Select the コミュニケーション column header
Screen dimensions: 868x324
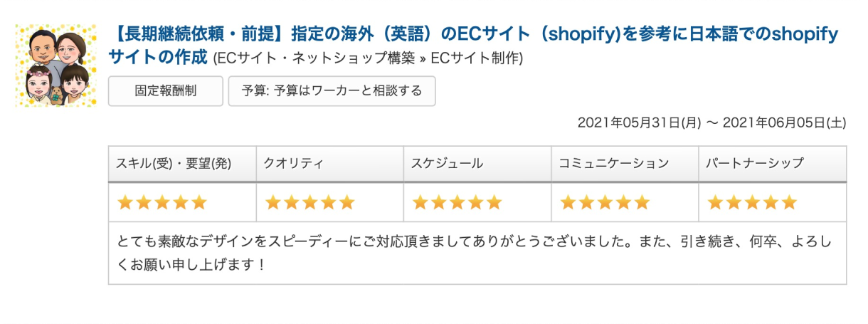(613, 163)
